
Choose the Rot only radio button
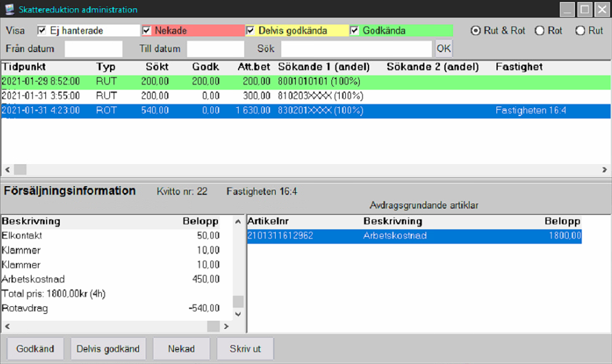point(539,31)
